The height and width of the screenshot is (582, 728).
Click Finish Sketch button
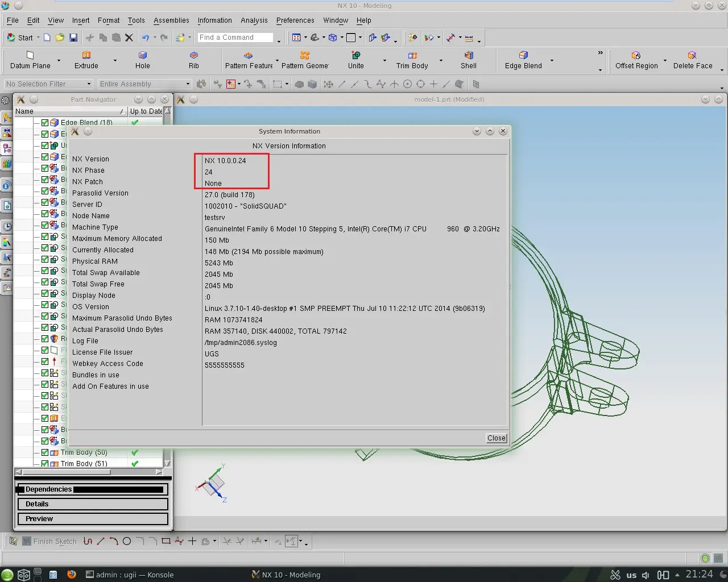point(49,541)
